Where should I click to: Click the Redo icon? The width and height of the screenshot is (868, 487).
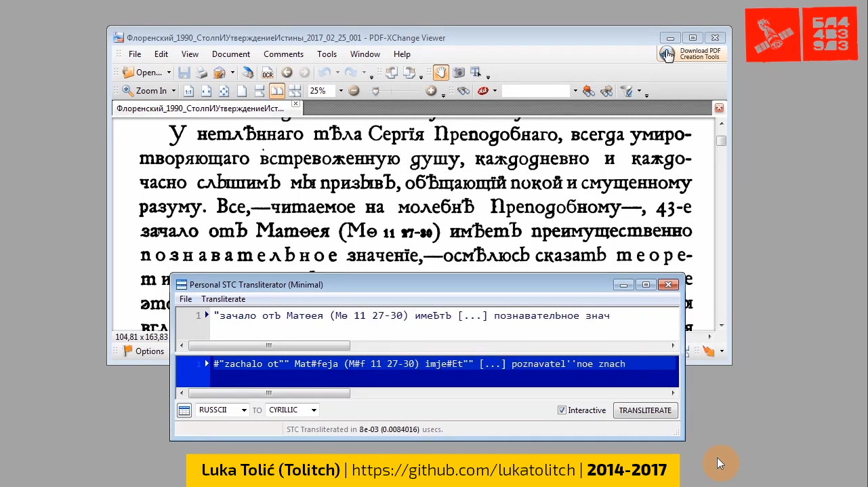[x=351, y=73]
